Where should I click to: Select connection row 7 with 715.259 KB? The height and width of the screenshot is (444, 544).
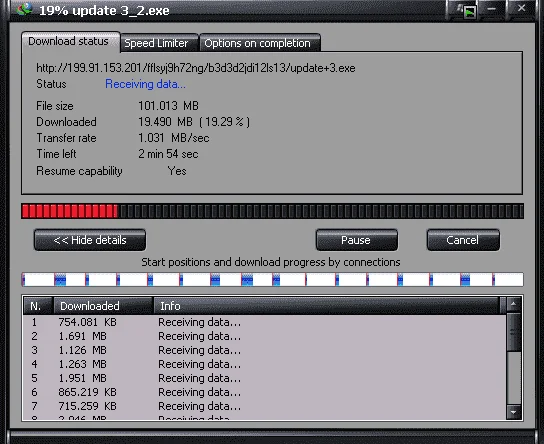click(264, 406)
